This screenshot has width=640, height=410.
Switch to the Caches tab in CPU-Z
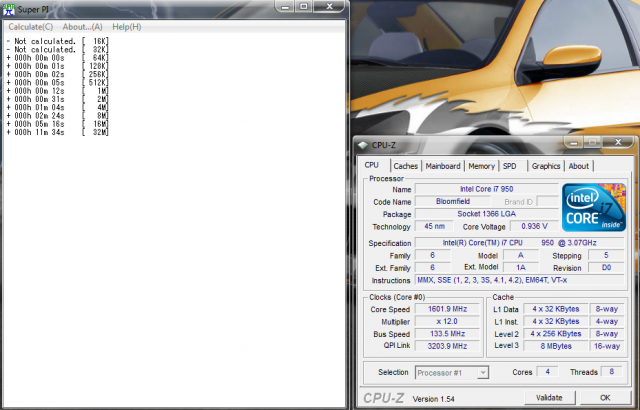tap(405, 166)
